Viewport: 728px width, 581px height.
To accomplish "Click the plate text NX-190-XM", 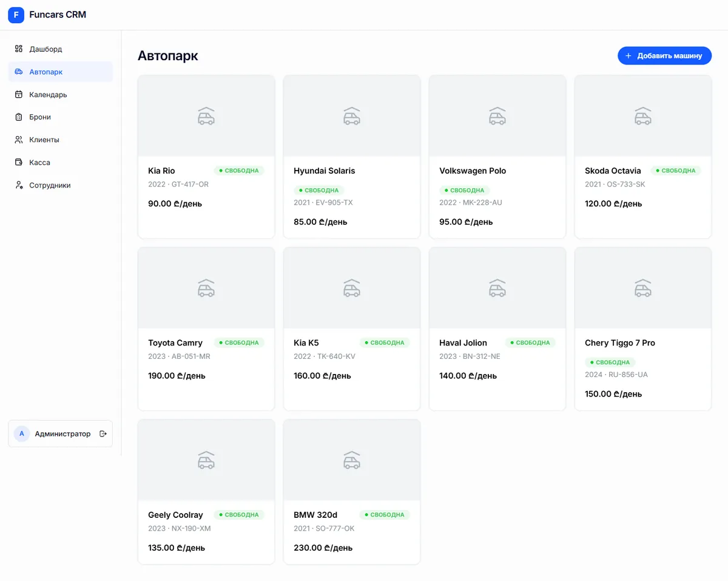I will point(191,529).
